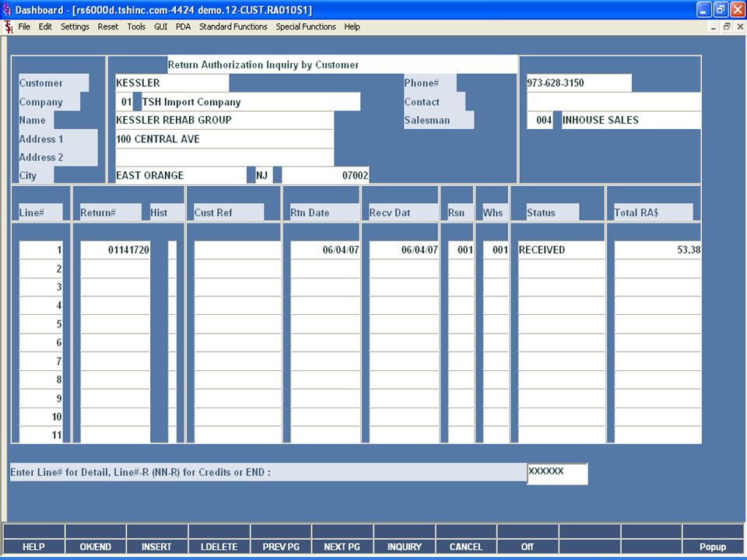Click line number 5 in the grid
747x560 pixels.
click(x=40, y=324)
